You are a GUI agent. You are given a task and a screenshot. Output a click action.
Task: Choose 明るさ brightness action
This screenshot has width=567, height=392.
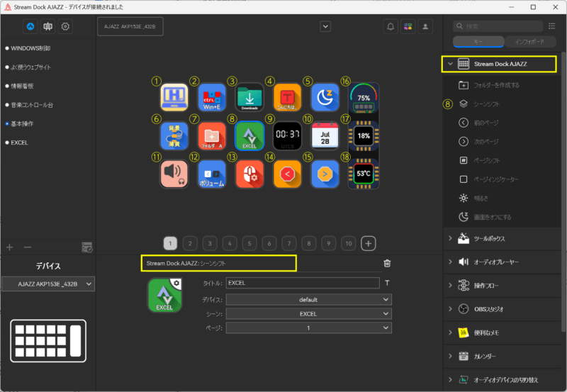481,198
